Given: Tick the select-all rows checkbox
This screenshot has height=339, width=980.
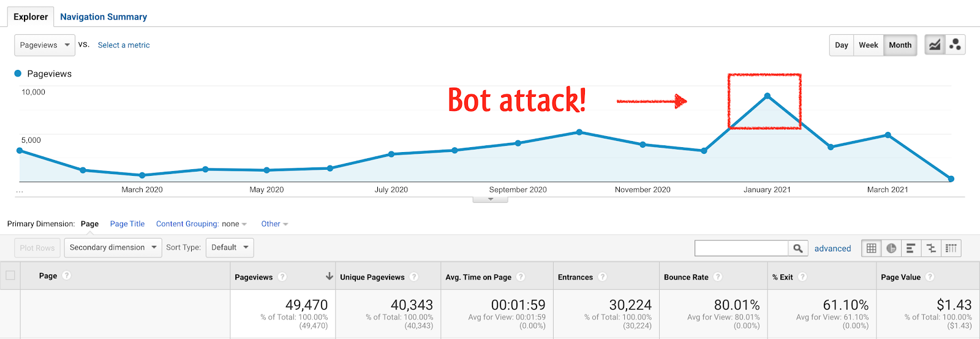Looking at the screenshot, I should tap(10, 275).
